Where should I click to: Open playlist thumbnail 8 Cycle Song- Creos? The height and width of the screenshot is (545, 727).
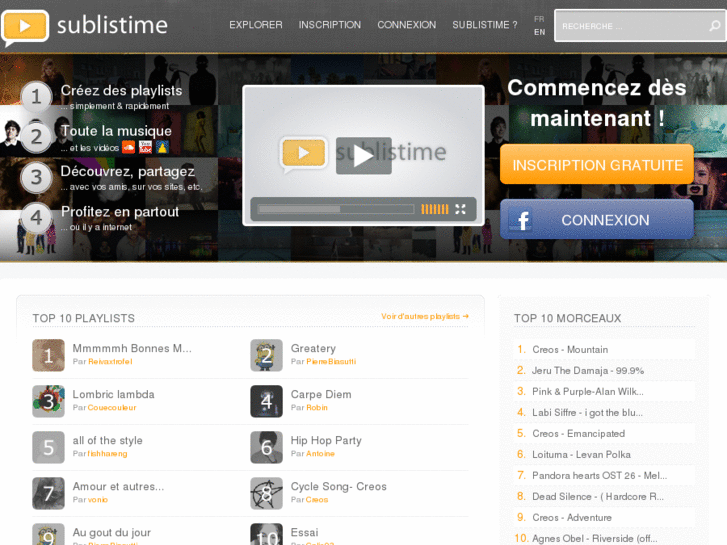click(267, 494)
